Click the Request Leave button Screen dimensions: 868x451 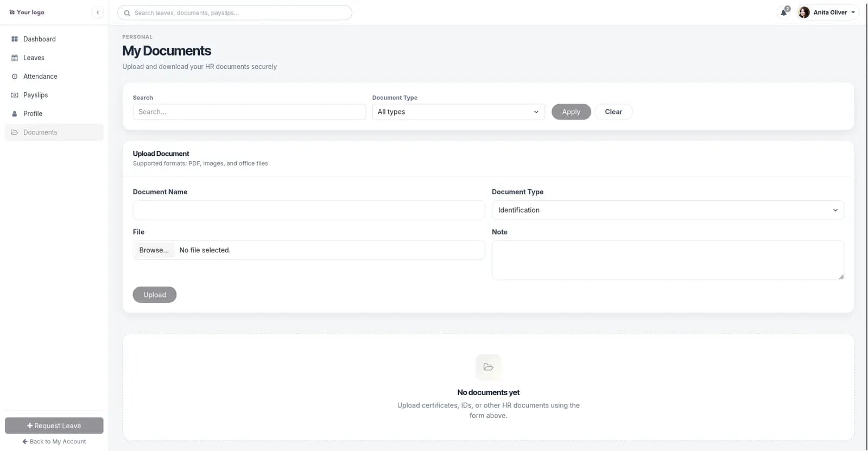pos(54,425)
